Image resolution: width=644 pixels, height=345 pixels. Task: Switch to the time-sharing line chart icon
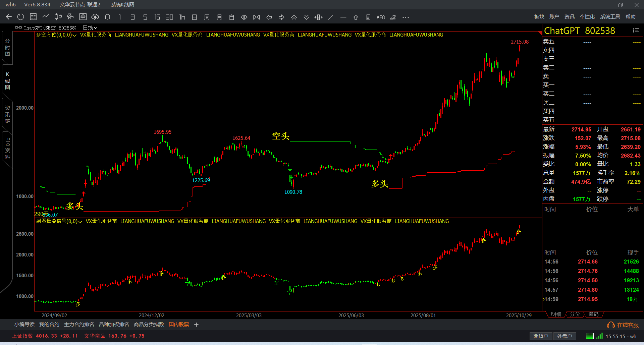pyautogui.click(x=46, y=17)
